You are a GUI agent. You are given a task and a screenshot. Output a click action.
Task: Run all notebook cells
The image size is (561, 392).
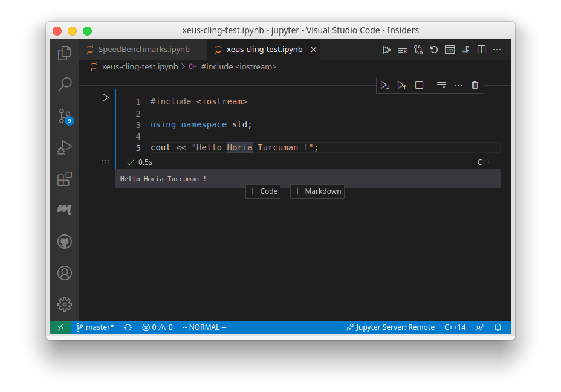[387, 50]
